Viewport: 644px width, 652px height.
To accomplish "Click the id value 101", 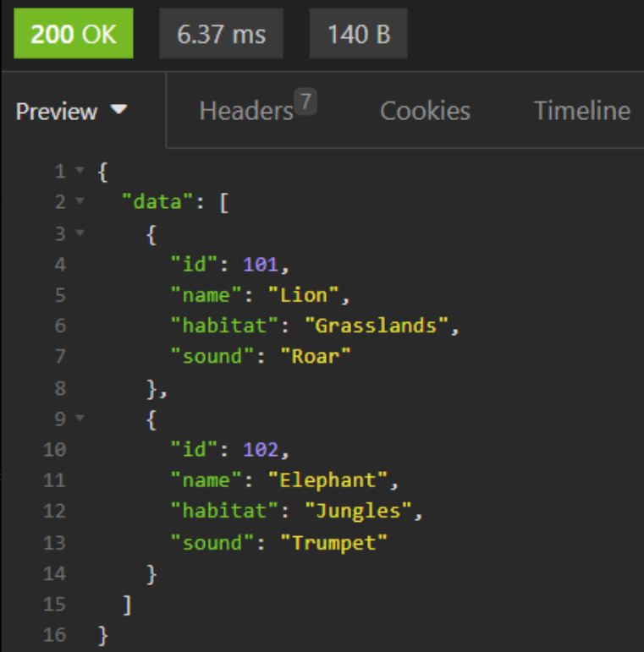I will click(261, 265).
